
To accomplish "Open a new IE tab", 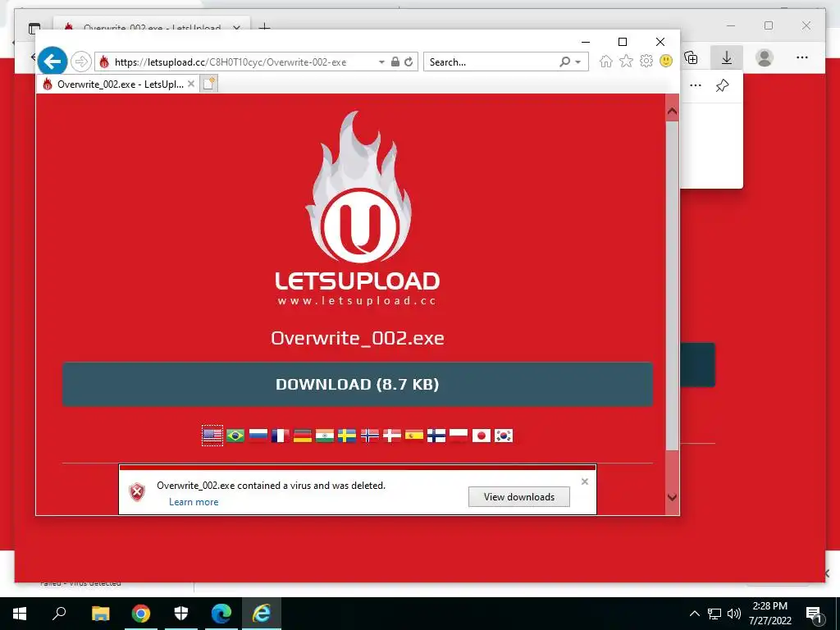I will tap(209, 84).
